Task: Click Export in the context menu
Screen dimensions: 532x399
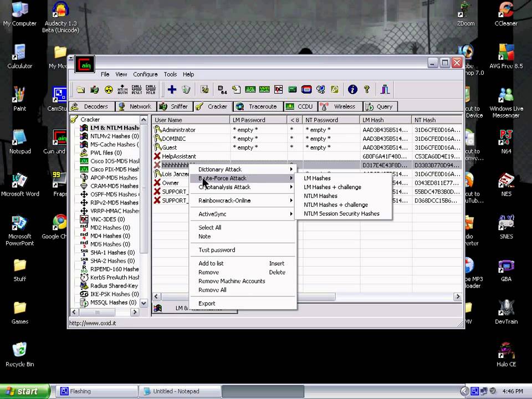Action: tap(243, 303)
